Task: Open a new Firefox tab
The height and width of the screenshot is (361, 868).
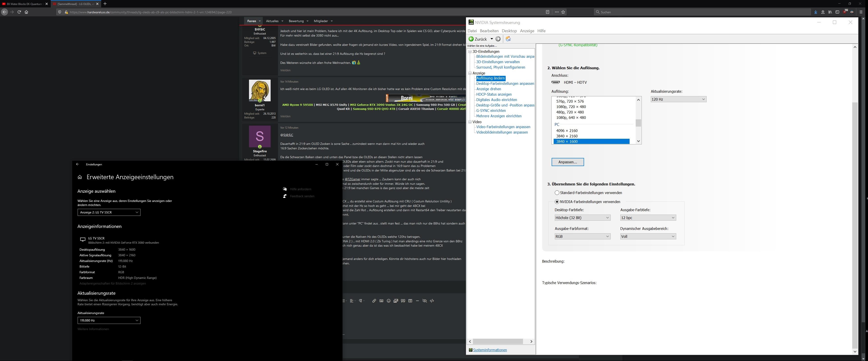Action: pos(105,4)
